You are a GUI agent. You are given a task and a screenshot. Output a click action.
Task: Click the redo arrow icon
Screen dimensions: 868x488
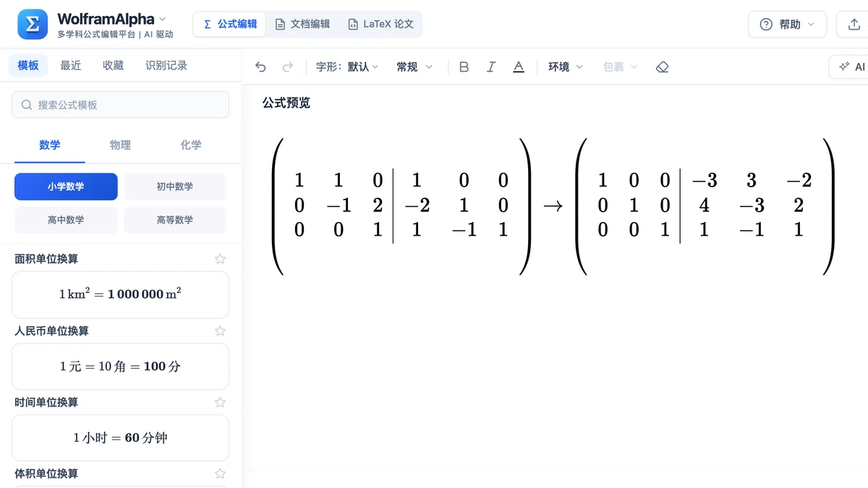click(x=288, y=67)
